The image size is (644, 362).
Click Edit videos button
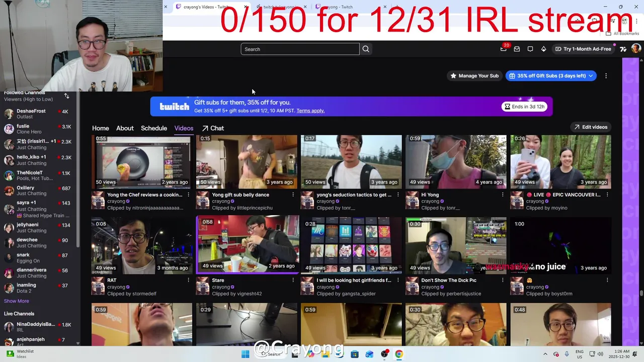(x=591, y=127)
